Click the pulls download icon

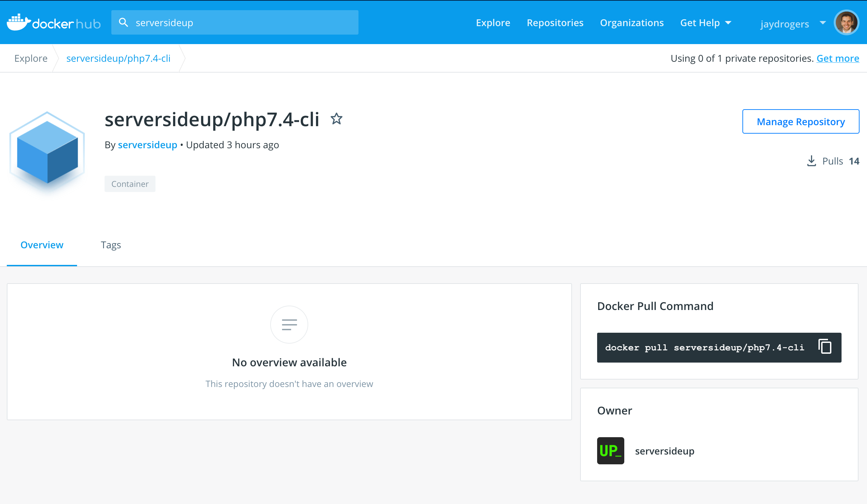pyautogui.click(x=811, y=161)
